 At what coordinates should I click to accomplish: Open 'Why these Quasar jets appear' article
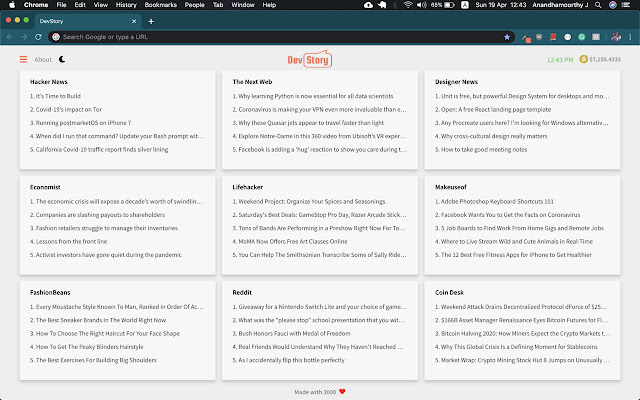pos(308,123)
